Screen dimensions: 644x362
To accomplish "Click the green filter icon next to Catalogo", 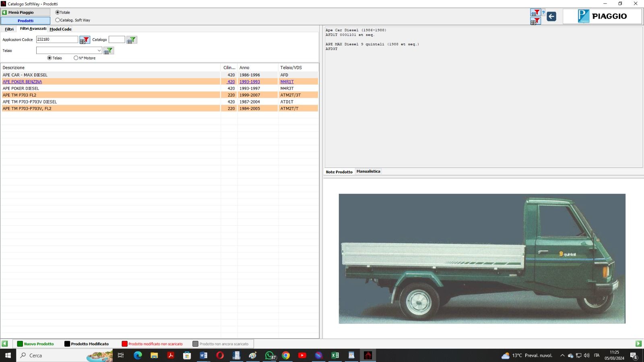I will click(132, 40).
